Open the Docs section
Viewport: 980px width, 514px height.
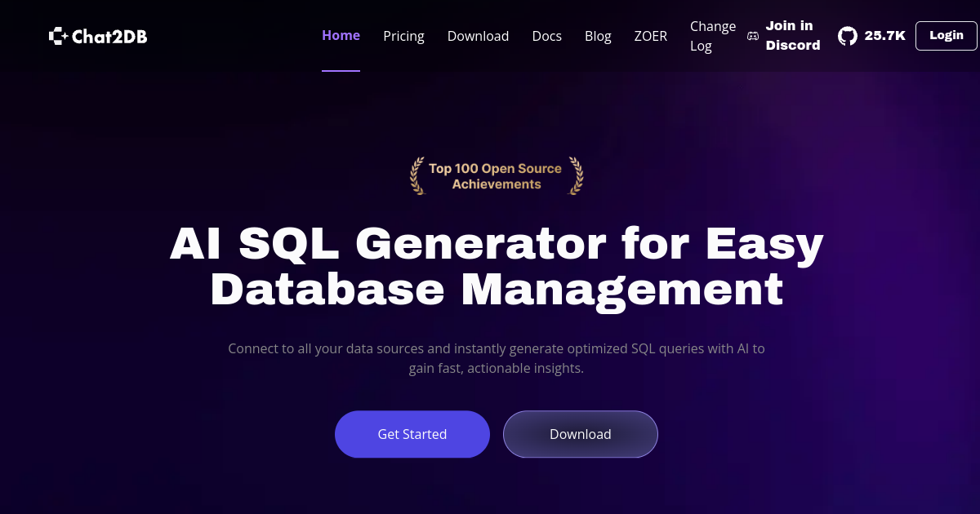(546, 36)
